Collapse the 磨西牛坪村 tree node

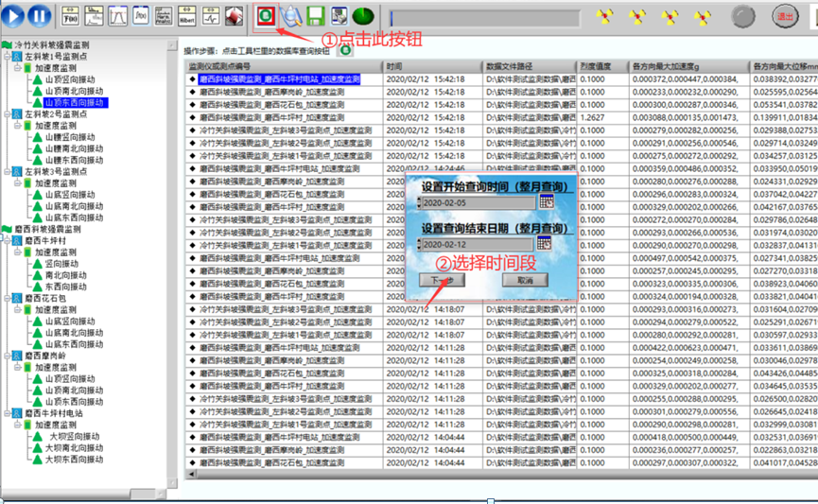tap(8, 241)
